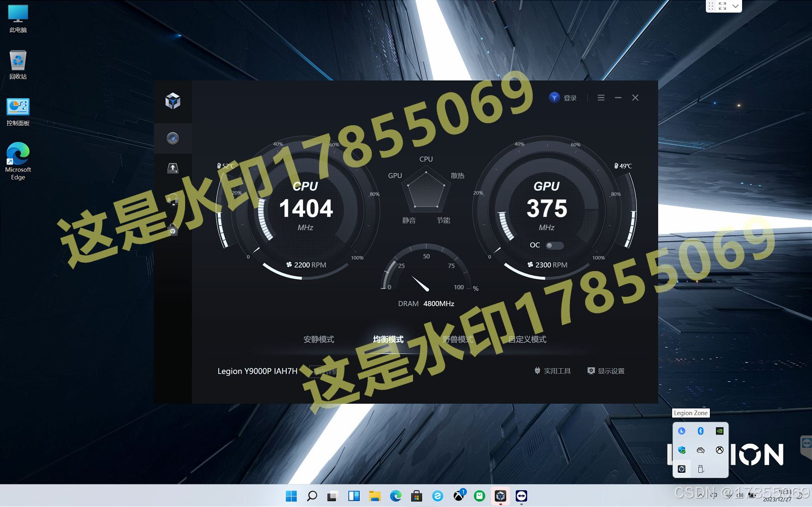Open the hamburger menu in Legion Zone
The width and height of the screenshot is (812, 507).
pos(601,98)
